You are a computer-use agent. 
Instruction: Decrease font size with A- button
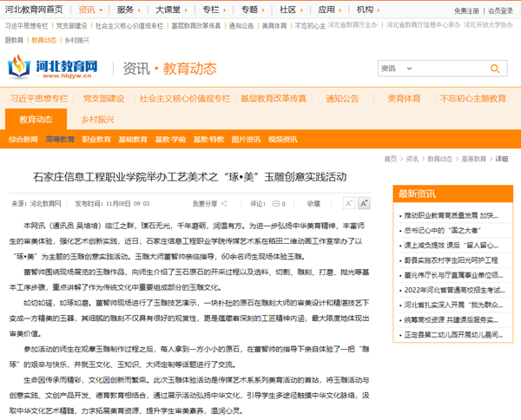[349, 203]
